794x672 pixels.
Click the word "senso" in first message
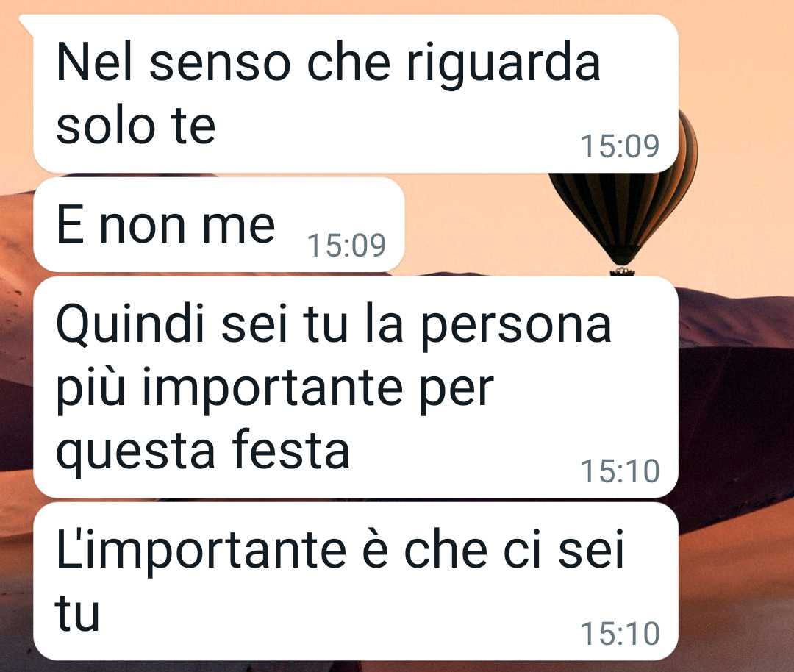[x=220, y=65]
